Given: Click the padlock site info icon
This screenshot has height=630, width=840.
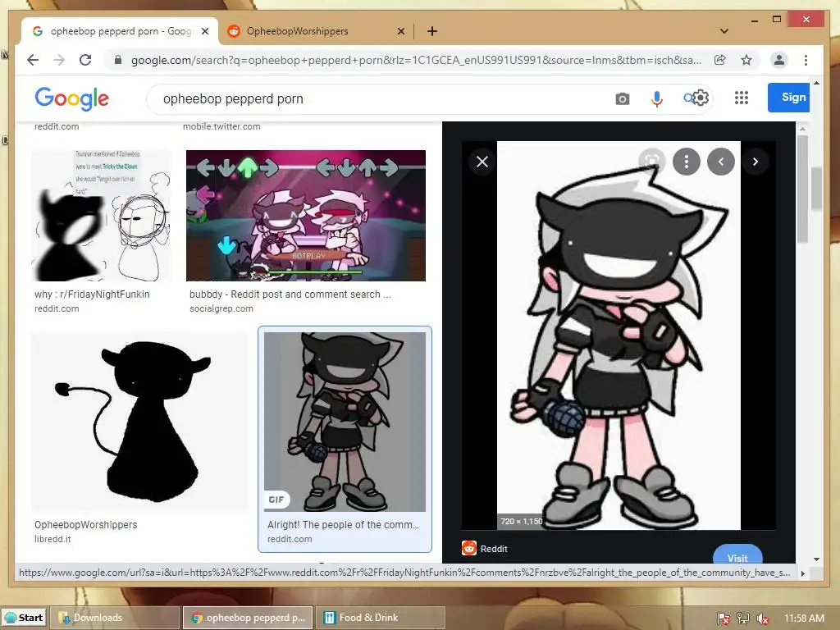Looking at the screenshot, I should click(x=118, y=60).
